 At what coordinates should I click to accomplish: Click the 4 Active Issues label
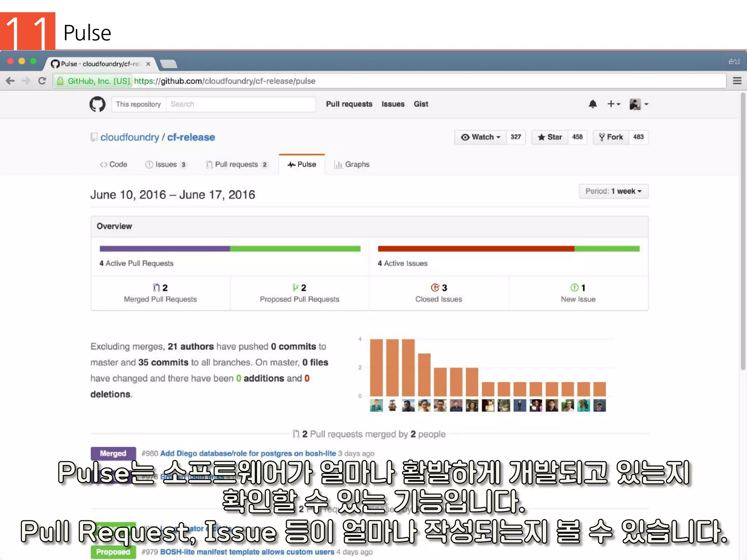403,263
